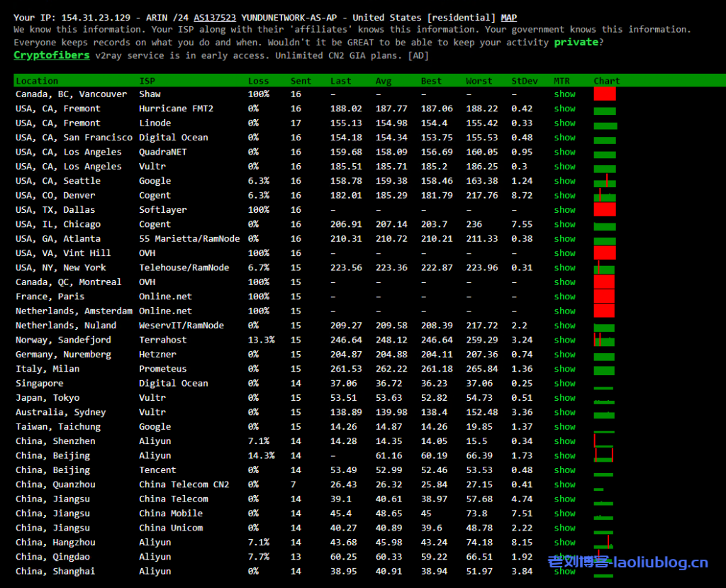Show MTR for Quanzhou China Telecom CN2
The image size is (726, 588).
point(564,484)
